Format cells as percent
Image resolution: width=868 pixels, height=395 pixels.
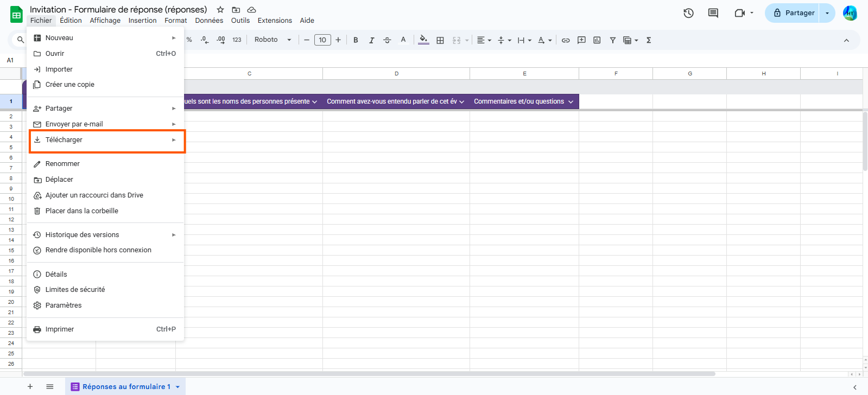[x=189, y=40]
